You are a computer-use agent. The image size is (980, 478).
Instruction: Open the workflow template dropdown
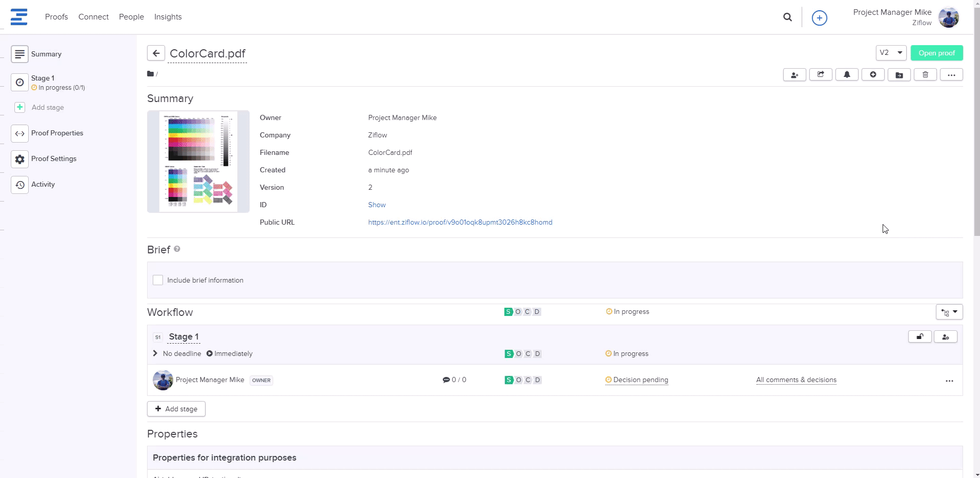949,312
